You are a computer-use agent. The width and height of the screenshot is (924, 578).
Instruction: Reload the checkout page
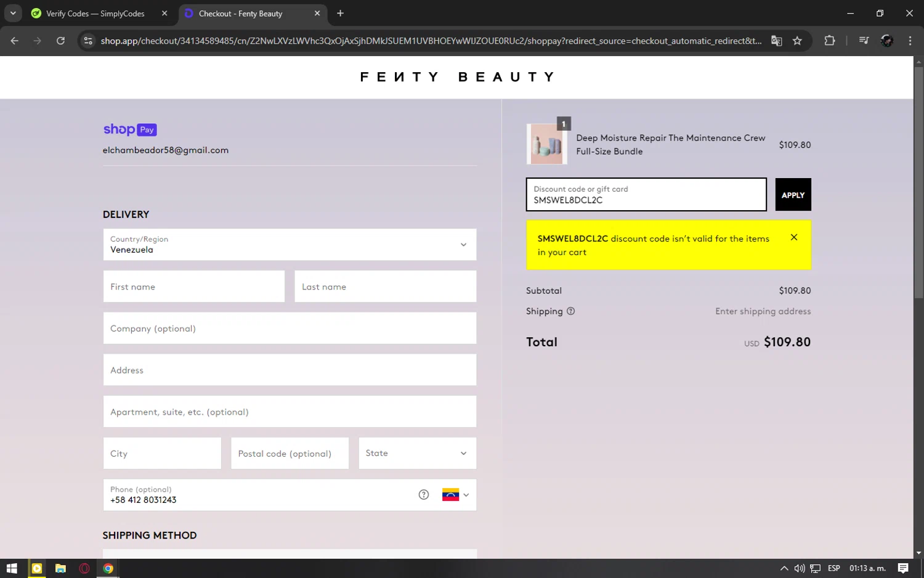[x=60, y=41]
